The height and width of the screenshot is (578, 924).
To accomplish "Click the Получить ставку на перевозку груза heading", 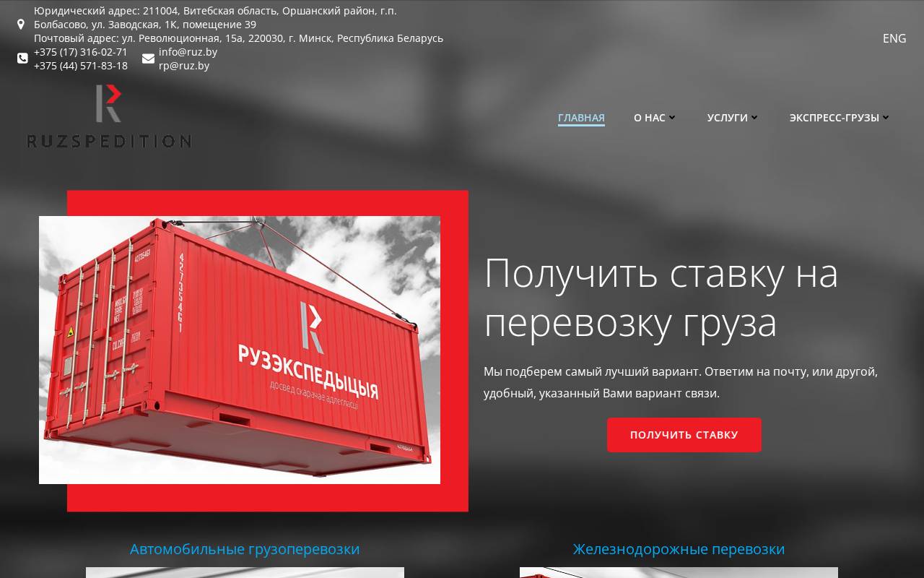I will coord(661,297).
